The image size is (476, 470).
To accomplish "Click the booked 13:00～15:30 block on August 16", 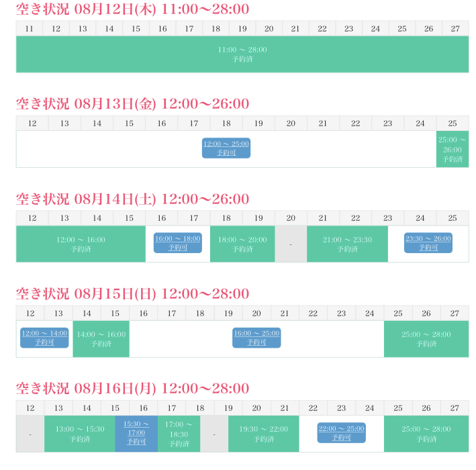I will pyautogui.click(x=80, y=434).
